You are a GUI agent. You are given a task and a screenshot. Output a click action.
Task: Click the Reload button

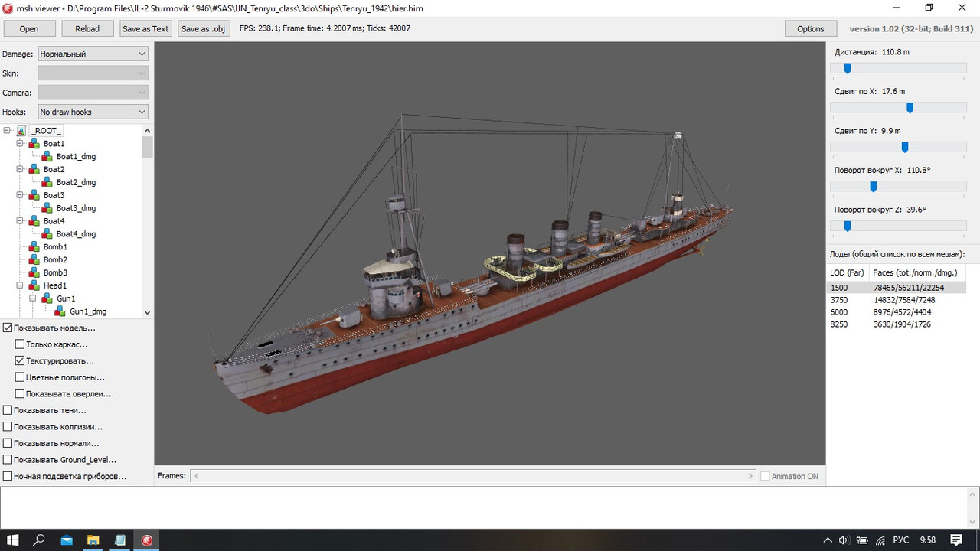87,28
